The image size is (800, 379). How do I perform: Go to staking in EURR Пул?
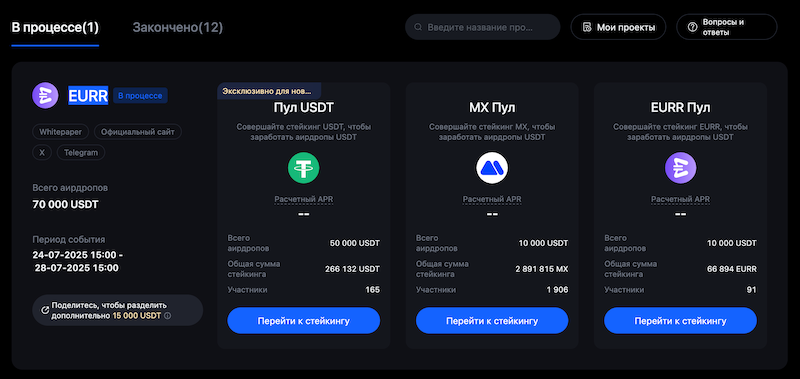(681, 321)
